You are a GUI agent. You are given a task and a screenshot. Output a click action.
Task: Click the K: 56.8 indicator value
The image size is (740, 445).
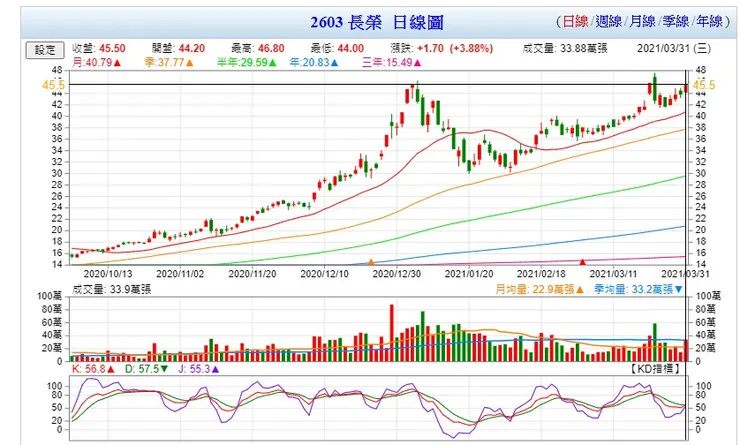pos(93,369)
